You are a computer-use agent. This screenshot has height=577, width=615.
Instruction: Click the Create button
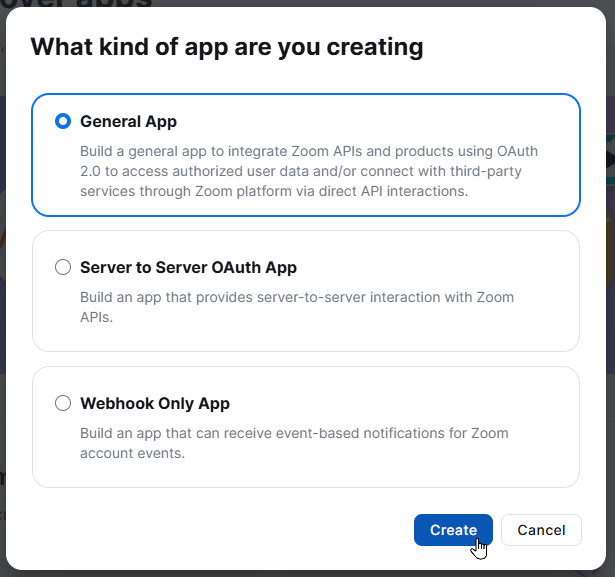pyautogui.click(x=453, y=530)
